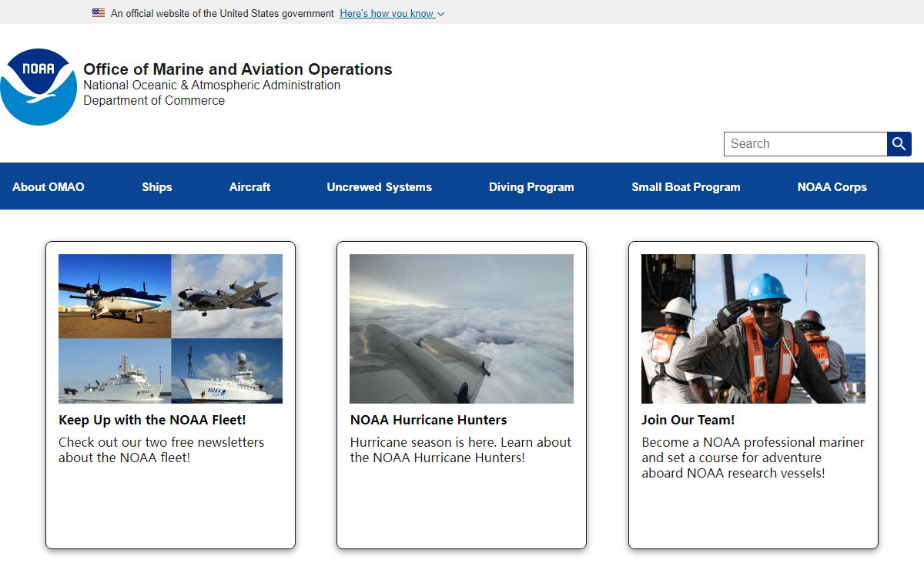Open 'Keep Up with the NOAA Fleet!' heading
Image resolution: width=924 pixels, height=570 pixels.
click(152, 420)
